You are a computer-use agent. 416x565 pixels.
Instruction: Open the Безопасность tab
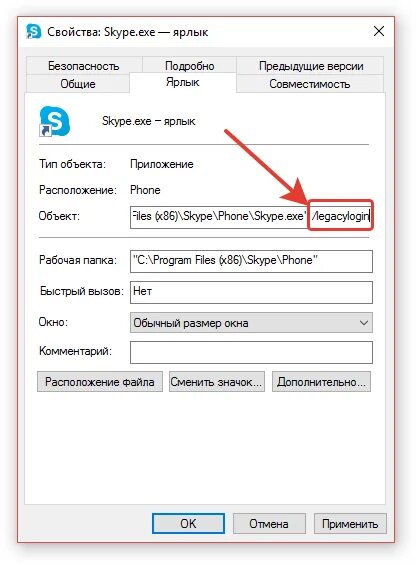(84, 66)
